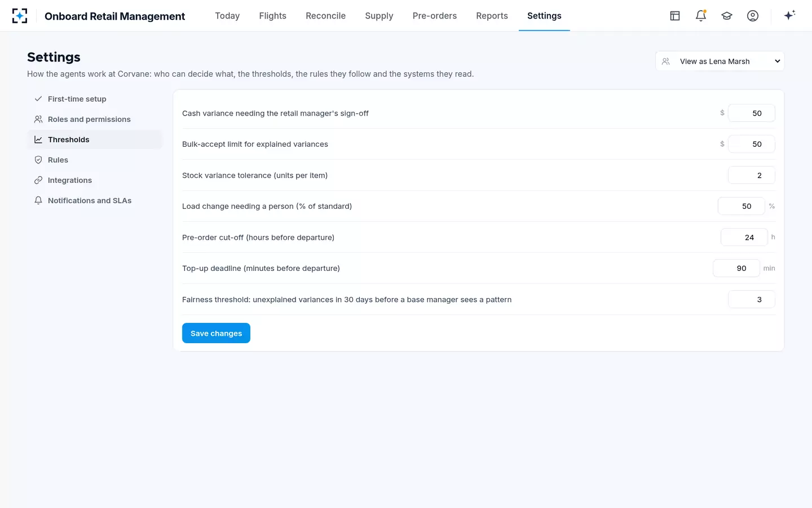Click the 'Pre-order cut-off (hours before departure)' label
The height and width of the screenshot is (508, 812).
coord(258,237)
